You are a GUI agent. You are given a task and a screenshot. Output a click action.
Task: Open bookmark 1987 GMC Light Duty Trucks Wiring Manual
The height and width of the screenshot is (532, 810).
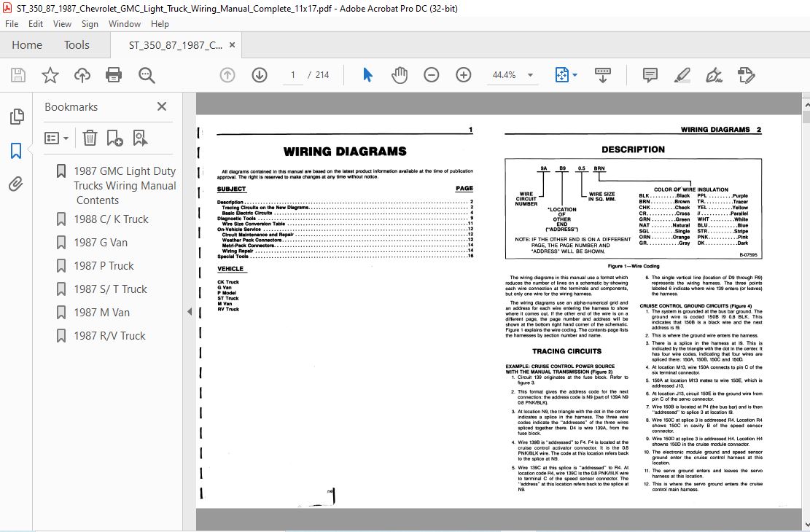(125, 185)
